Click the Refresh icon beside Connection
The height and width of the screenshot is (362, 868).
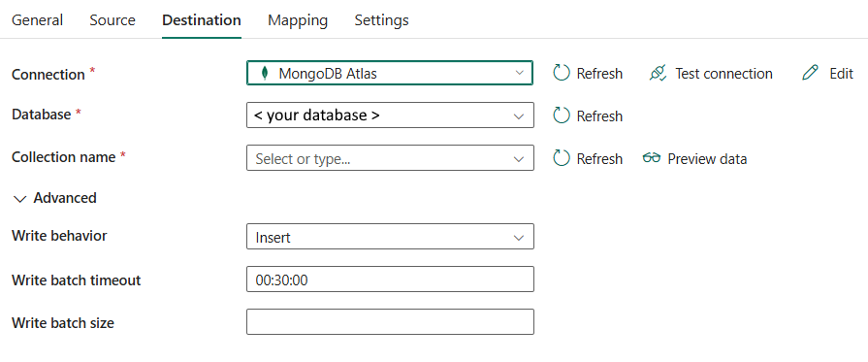tap(562, 73)
